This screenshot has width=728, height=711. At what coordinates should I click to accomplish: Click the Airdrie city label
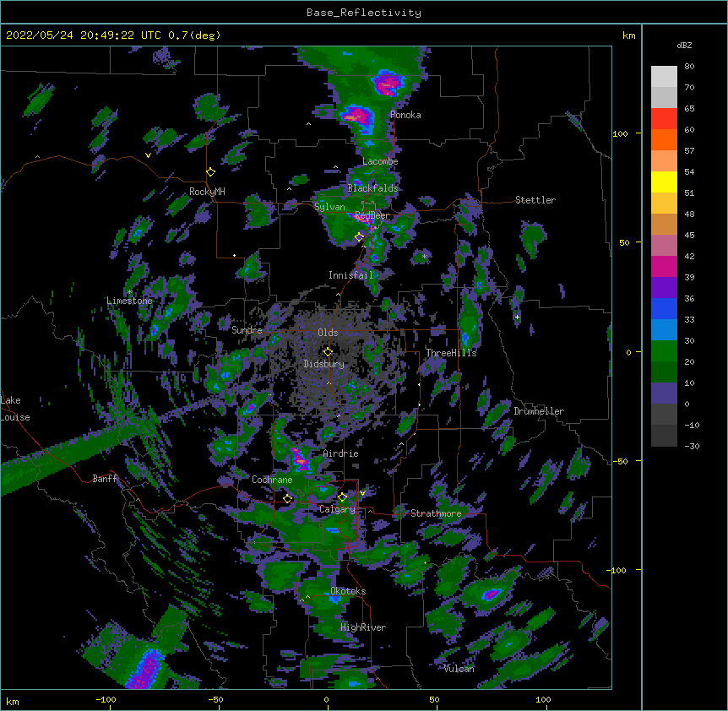pyautogui.click(x=341, y=453)
